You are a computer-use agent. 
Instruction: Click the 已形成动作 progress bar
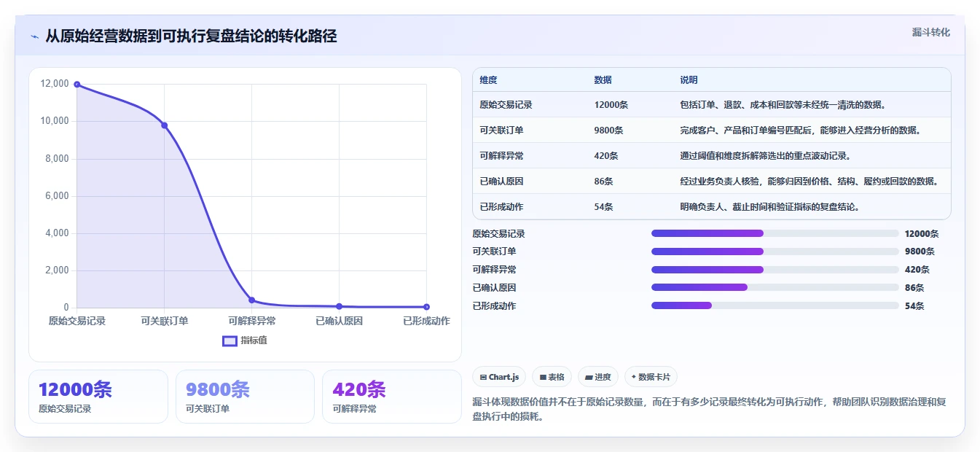point(775,305)
